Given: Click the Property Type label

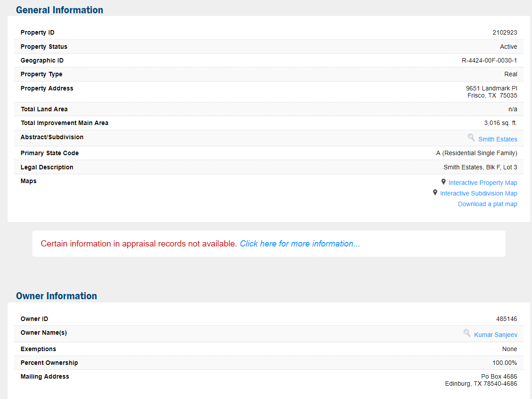Looking at the screenshot, I should pyautogui.click(x=41, y=74).
